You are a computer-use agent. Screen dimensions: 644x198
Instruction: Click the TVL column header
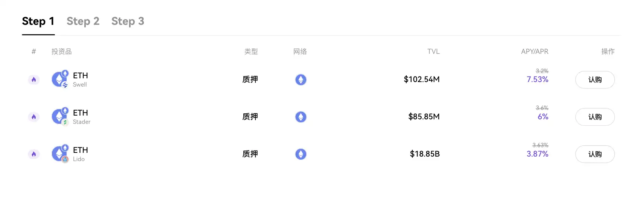point(433,52)
